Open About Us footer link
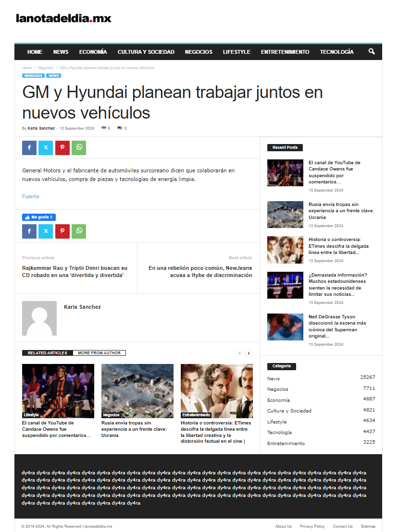399x532 pixels. [x=284, y=526]
